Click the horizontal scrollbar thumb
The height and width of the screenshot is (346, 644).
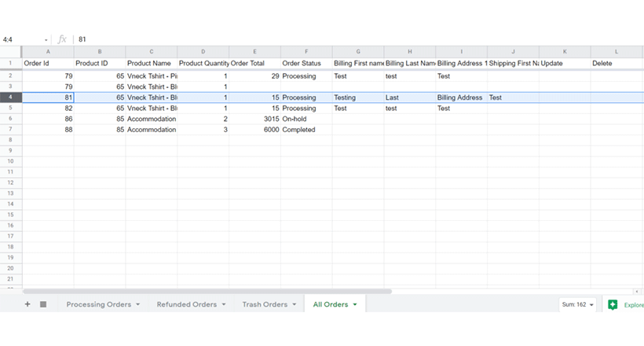coord(207,291)
